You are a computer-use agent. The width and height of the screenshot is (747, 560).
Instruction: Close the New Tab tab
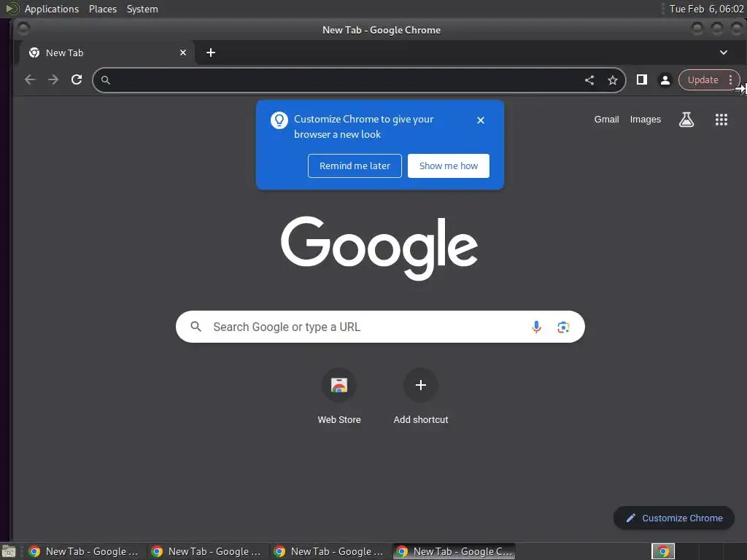183,52
